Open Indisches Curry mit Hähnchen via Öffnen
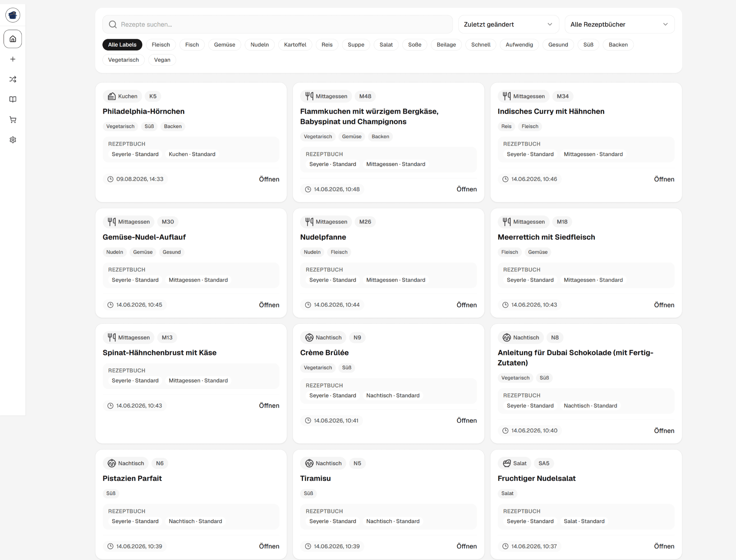 pyautogui.click(x=664, y=179)
